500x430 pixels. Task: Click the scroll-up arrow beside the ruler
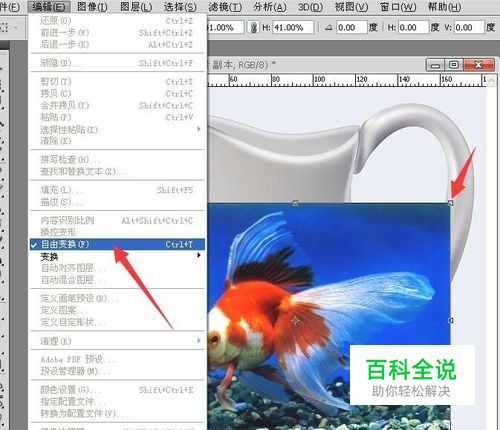coord(492,80)
